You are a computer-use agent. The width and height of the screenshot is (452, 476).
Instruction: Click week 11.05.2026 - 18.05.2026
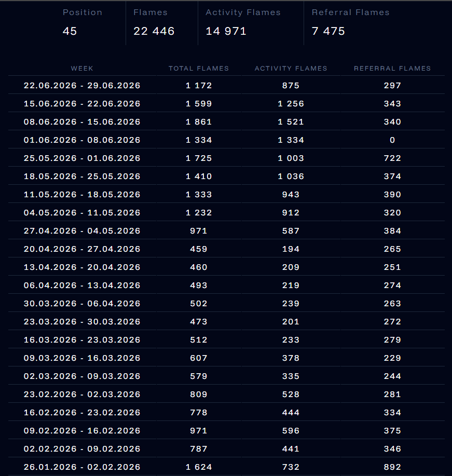pos(82,194)
